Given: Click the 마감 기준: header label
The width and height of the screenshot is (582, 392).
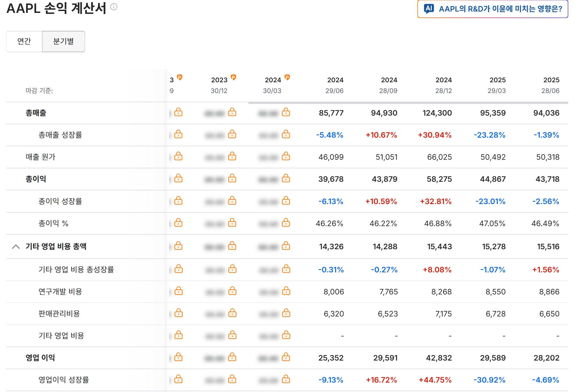Looking at the screenshot, I should click(x=39, y=91).
